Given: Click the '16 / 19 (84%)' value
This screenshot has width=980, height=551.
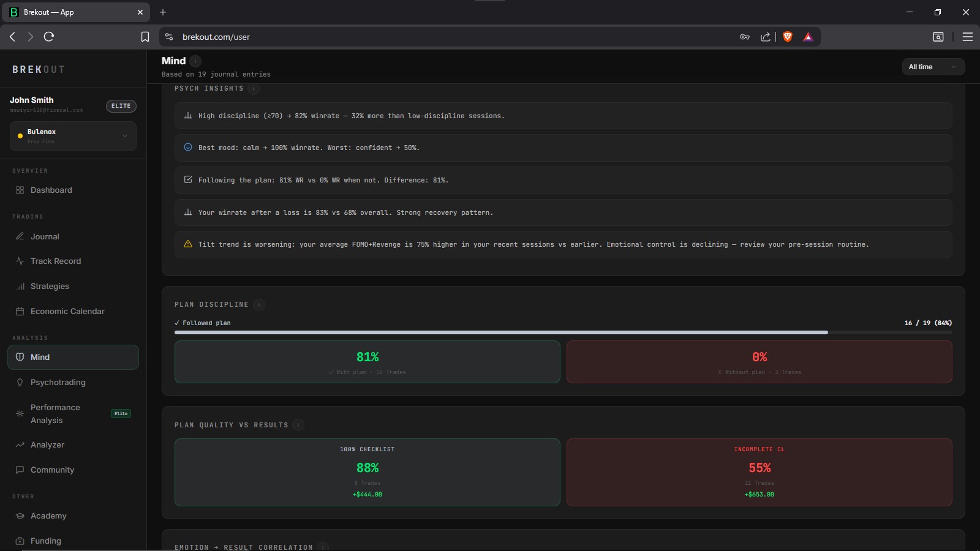Looking at the screenshot, I should coord(928,323).
